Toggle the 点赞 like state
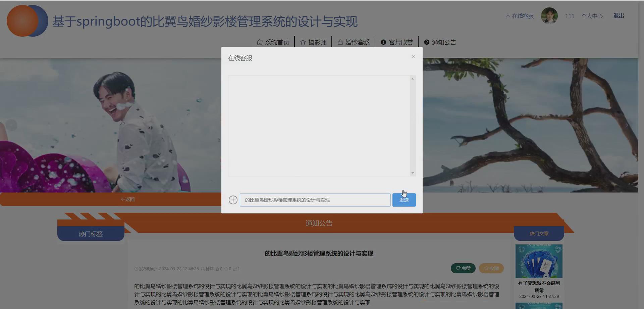This screenshot has height=309, width=644. click(x=463, y=268)
